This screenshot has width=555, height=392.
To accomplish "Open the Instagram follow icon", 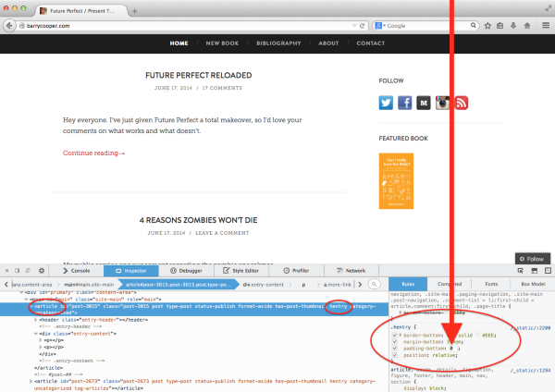I will [x=441, y=104].
